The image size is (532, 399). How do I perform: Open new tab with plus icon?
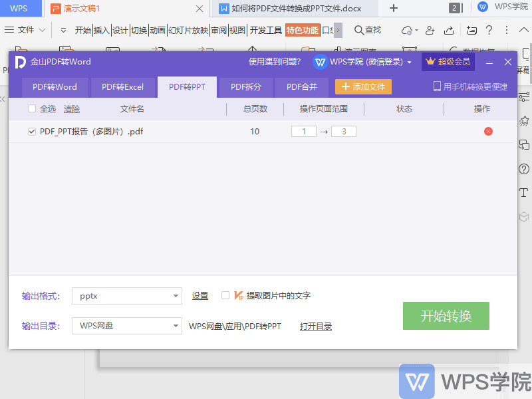394,8
